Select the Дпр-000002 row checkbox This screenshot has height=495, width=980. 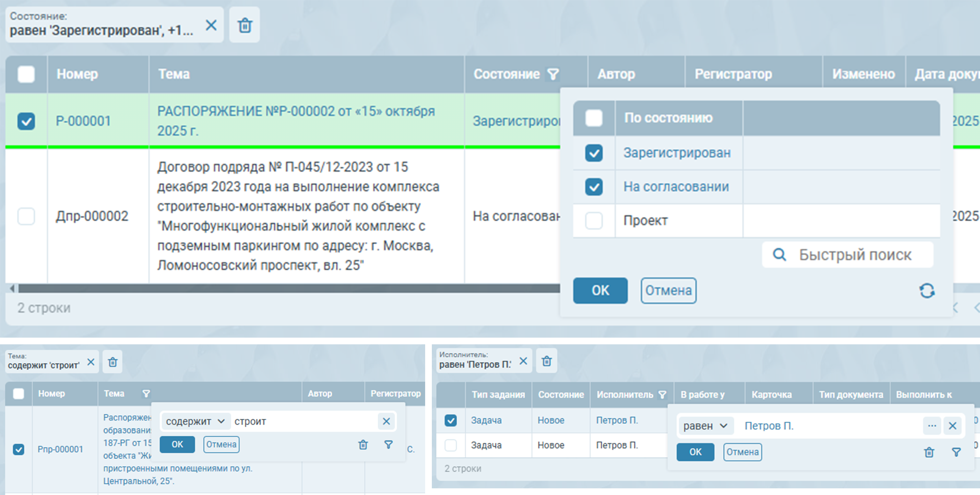click(26, 216)
